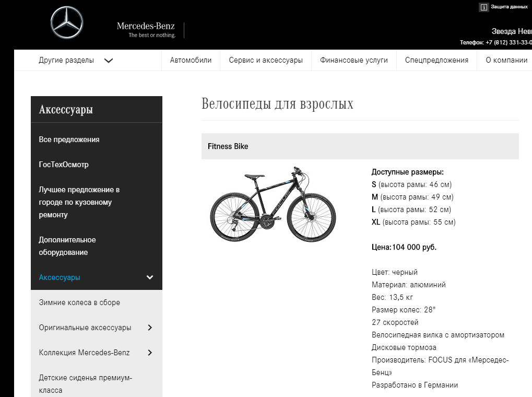Click the Дисковые тормоза line
Screen dimensions: 532x397
click(x=404, y=348)
